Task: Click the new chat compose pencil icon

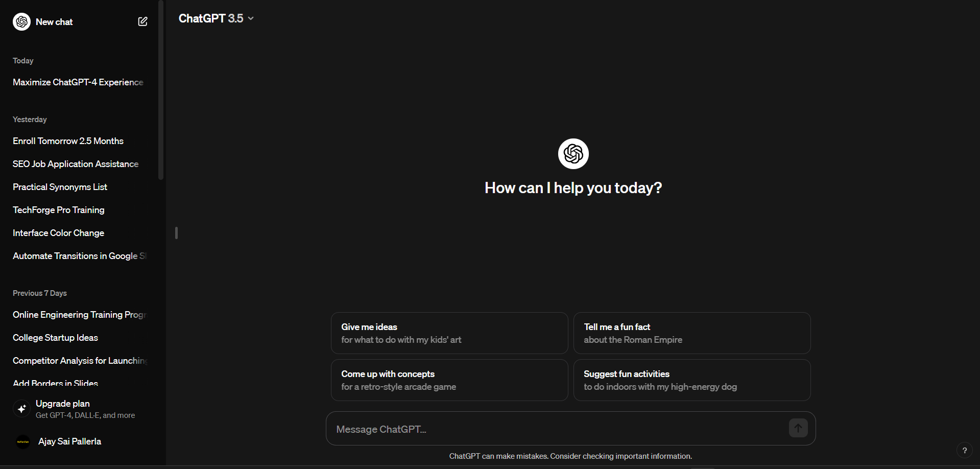Action: (143, 21)
